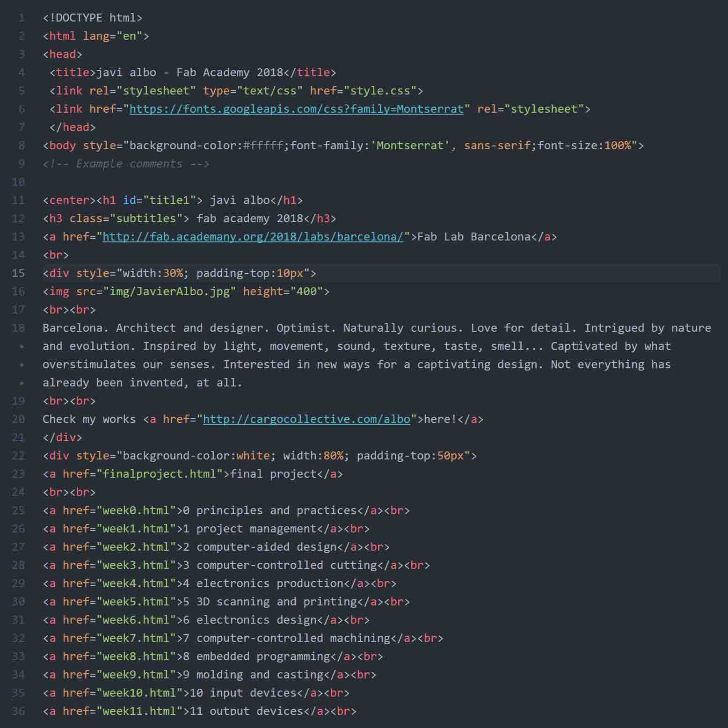The height and width of the screenshot is (728, 728).
Task: Click "Fab Lab Barcelona" anchor text
Action: 474,237
